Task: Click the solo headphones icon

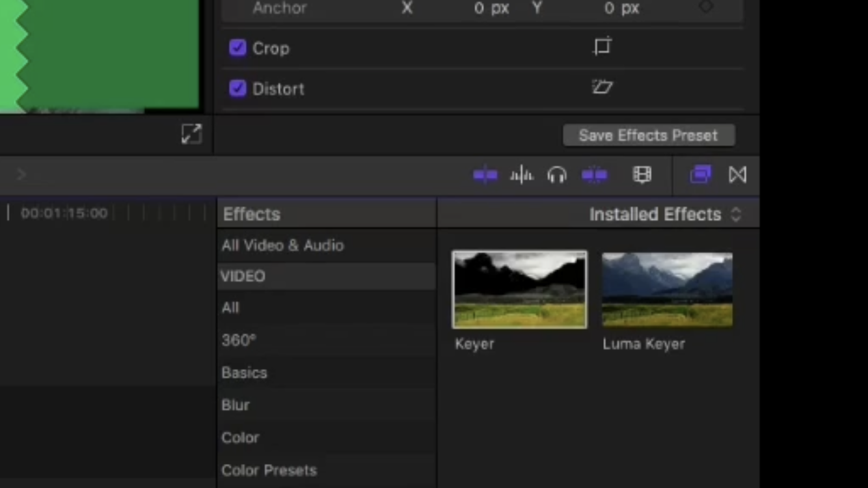Action: [557, 174]
